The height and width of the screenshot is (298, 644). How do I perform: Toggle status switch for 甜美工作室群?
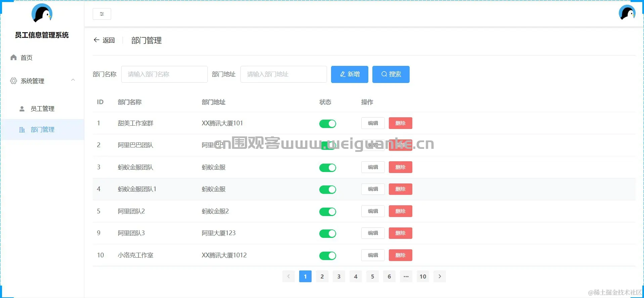[x=328, y=124]
